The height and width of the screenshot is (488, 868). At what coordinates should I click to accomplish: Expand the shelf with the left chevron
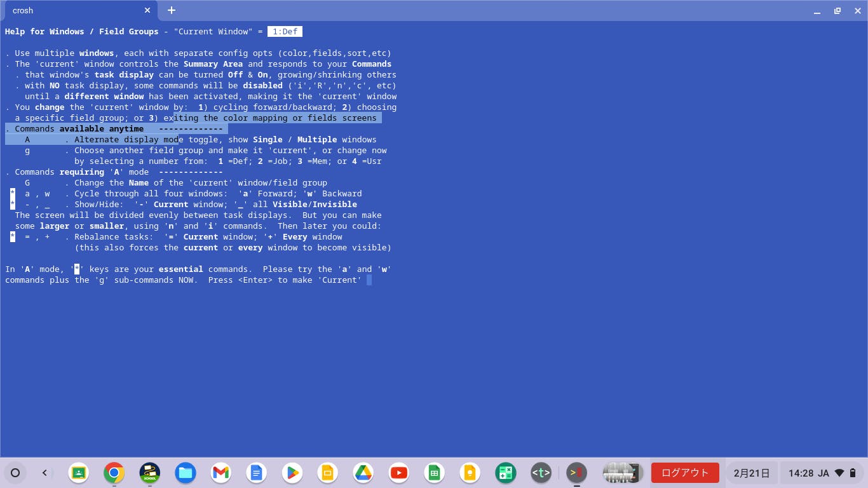[44, 473]
